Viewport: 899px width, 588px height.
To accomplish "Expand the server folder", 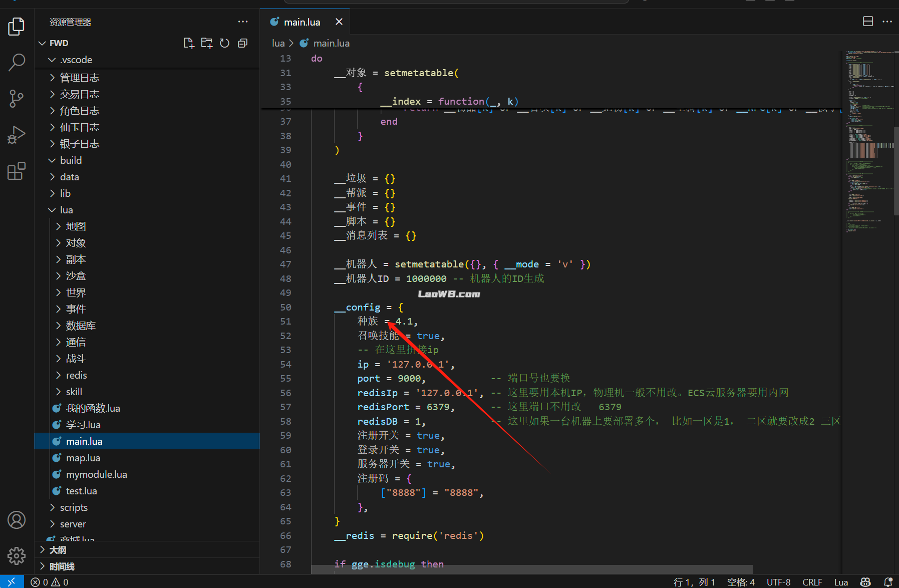I will click(147, 524).
